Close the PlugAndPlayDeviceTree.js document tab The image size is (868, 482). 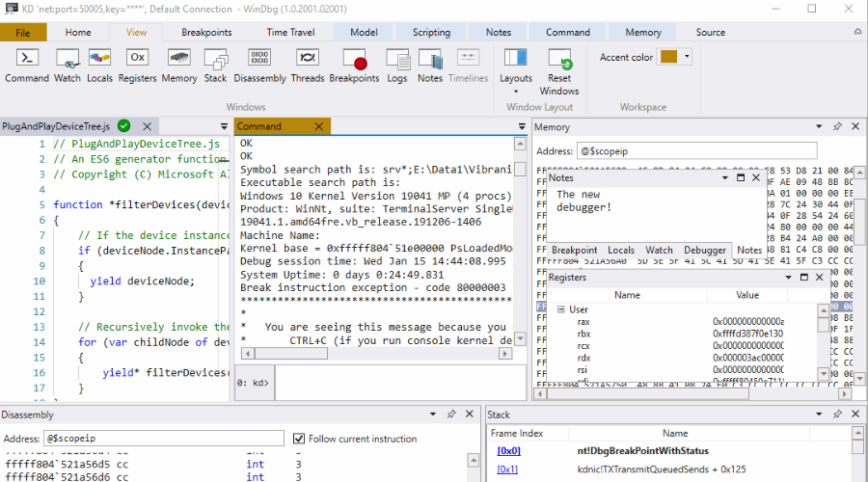point(148,126)
